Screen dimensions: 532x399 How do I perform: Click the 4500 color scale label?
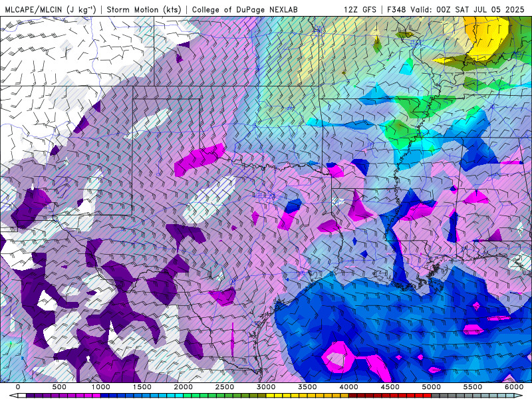coord(390,387)
